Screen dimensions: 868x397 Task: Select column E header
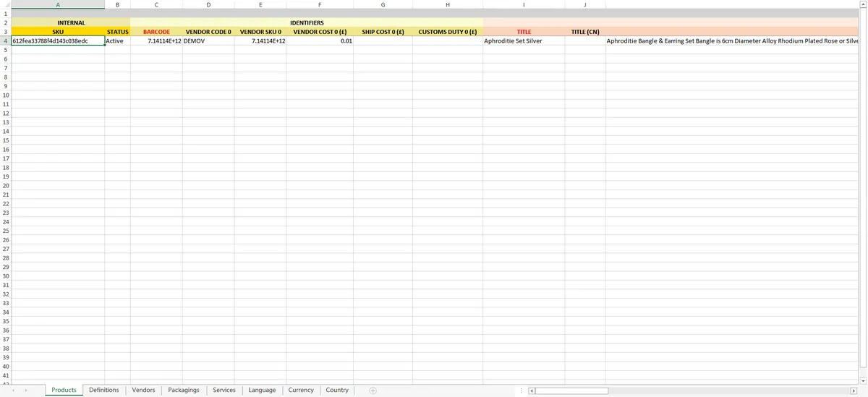tap(260, 4)
